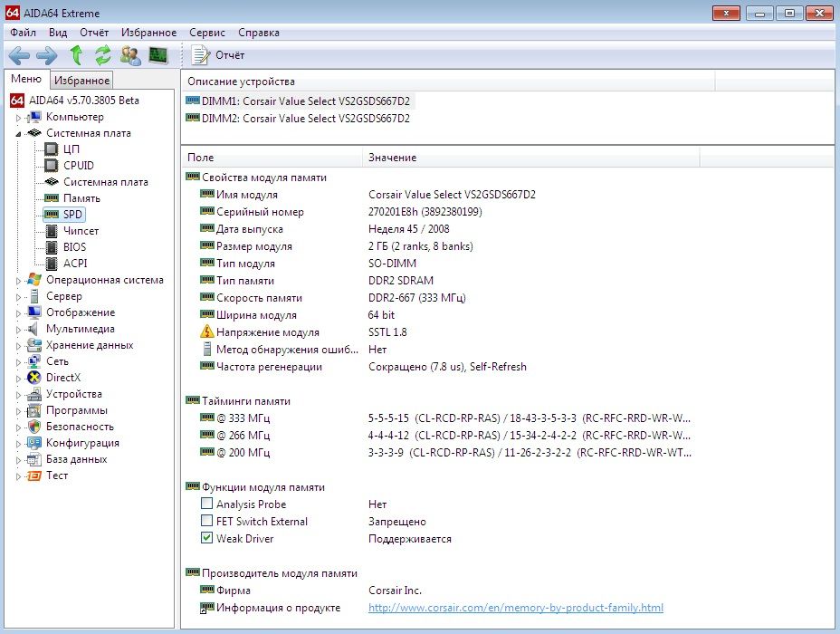Viewport: 840px width, 634px height.
Task: Expand the Операционная система node
Action: click(18, 280)
